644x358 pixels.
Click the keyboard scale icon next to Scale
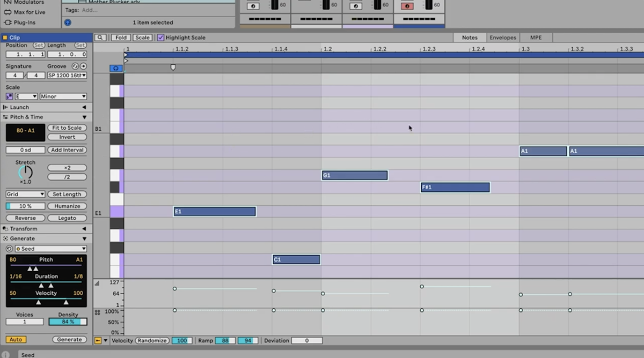click(x=9, y=95)
